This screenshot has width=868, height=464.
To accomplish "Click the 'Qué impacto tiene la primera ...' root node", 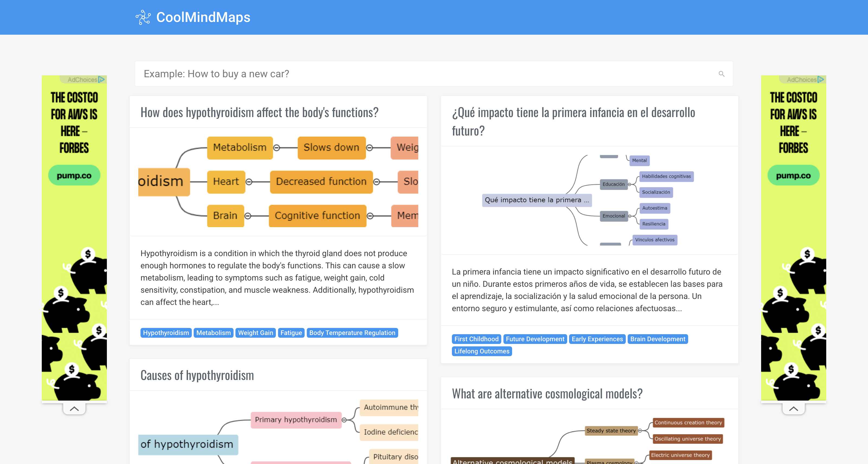I will tap(537, 200).
